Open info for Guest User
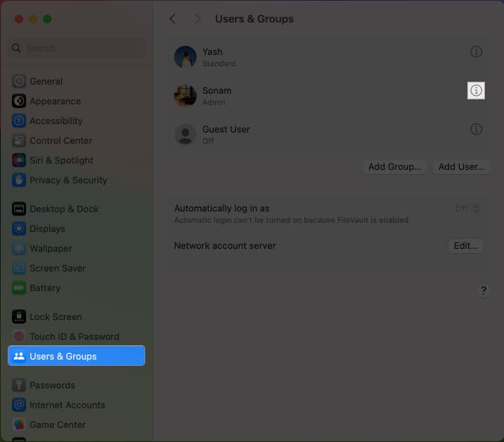504x442 pixels. point(476,129)
